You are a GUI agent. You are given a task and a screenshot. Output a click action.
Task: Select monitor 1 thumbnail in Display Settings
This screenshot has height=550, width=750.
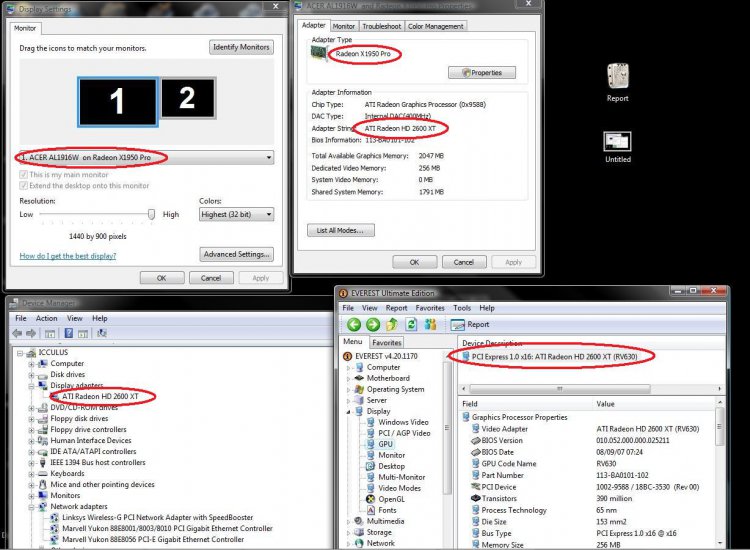point(118,102)
